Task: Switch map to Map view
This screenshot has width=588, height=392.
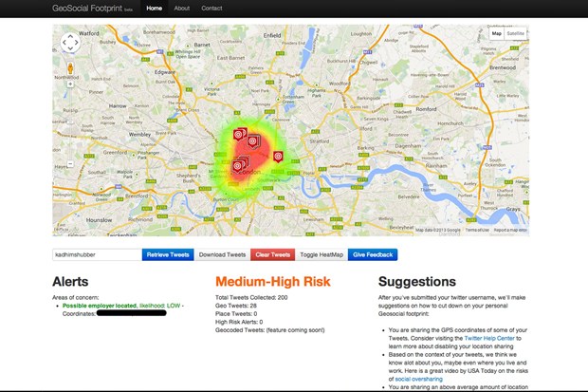Action: pos(497,33)
